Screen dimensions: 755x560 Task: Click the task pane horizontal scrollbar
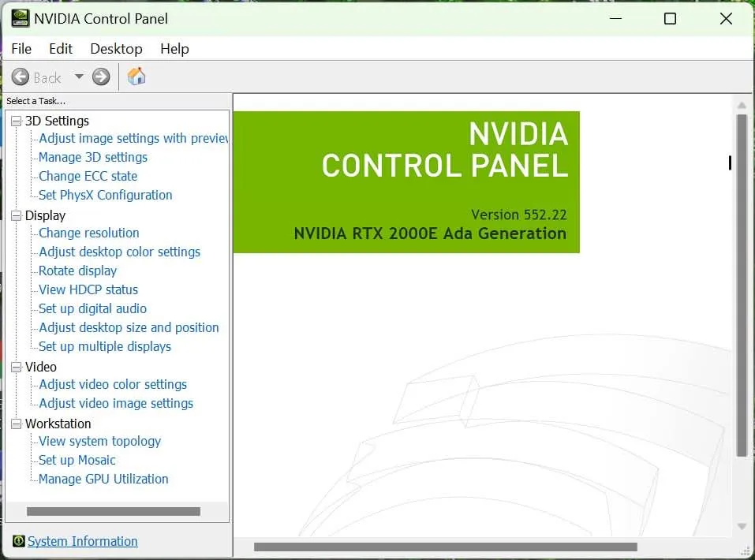pyautogui.click(x=114, y=511)
